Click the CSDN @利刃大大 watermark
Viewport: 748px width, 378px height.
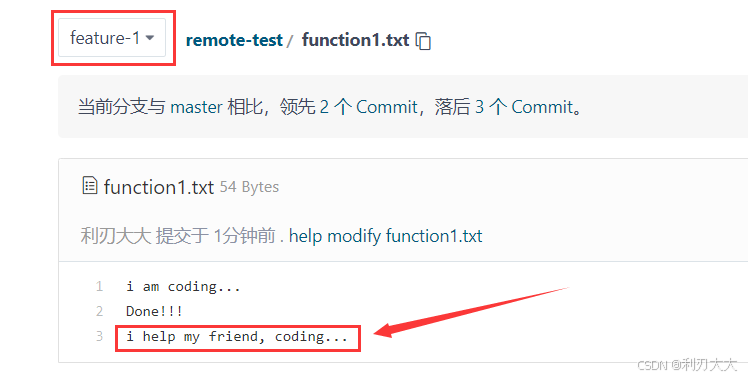pyautogui.click(x=687, y=365)
